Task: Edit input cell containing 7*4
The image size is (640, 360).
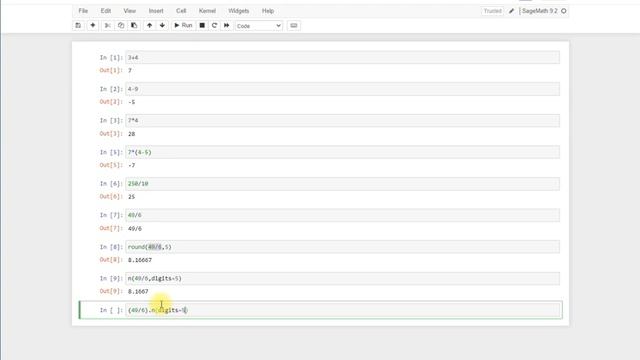Action: point(342,120)
